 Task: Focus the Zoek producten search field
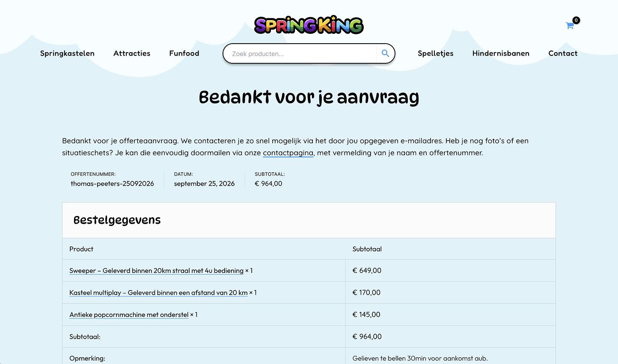pyautogui.click(x=300, y=53)
